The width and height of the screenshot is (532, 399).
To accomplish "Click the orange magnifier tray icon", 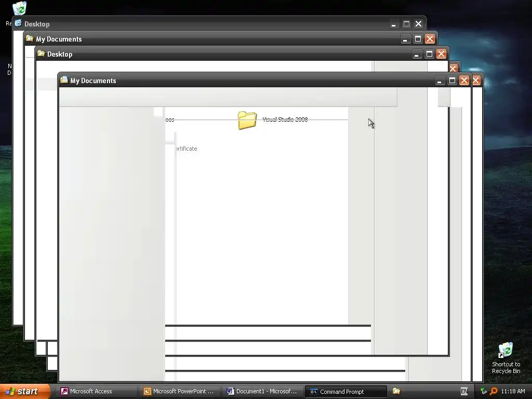I will pyautogui.click(x=494, y=391).
